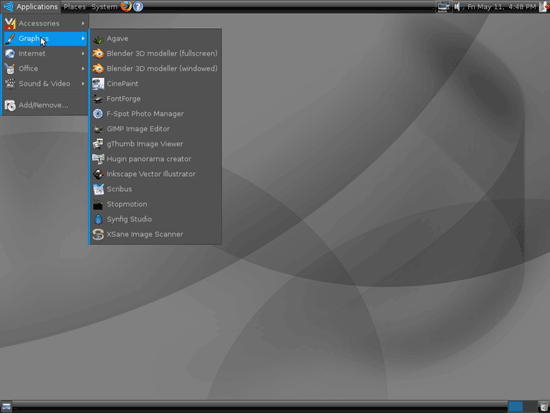Image resolution: width=550 pixels, height=413 pixels.
Task: Click the date and time clock
Action: [x=502, y=7]
